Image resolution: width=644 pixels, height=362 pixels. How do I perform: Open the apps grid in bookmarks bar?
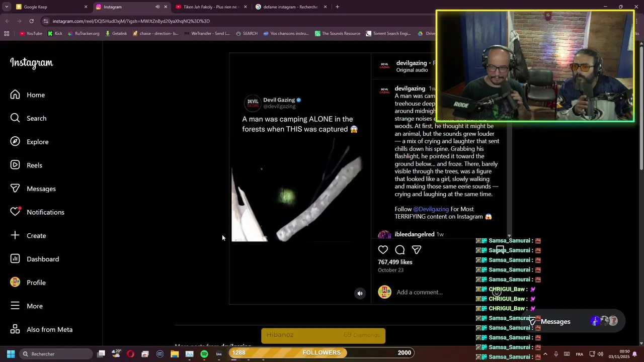pyautogui.click(x=7, y=34)
